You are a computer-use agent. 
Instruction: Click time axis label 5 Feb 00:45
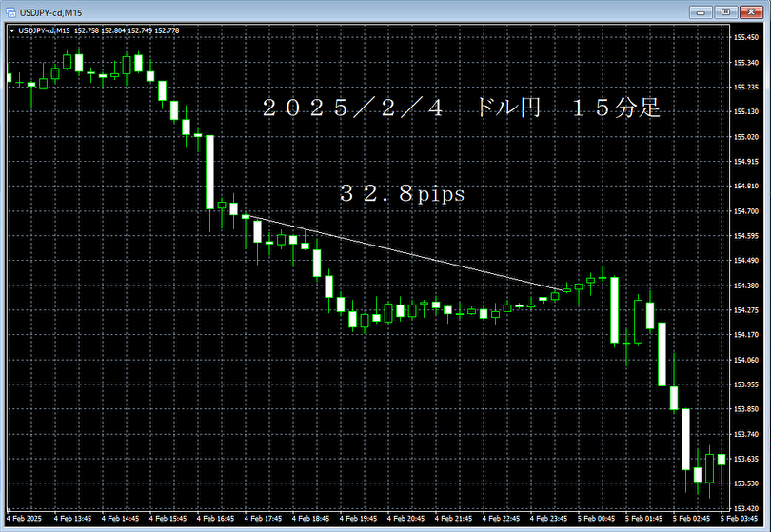[596, 519]
